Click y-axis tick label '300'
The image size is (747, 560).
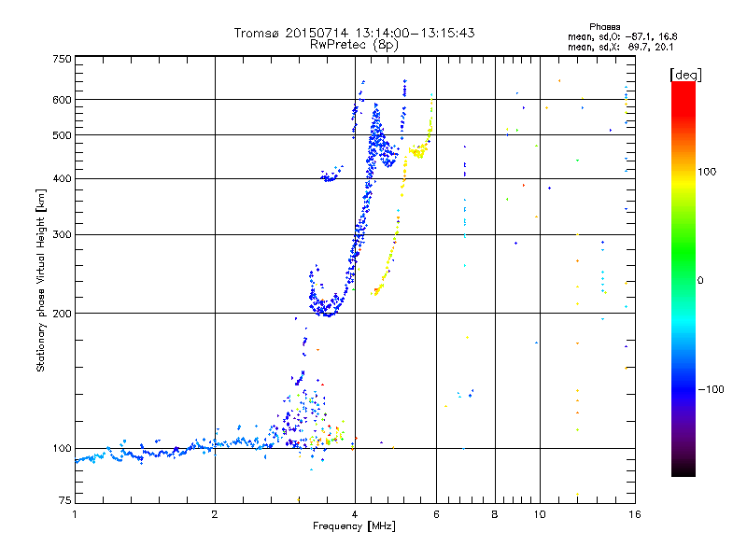(62, 234)
